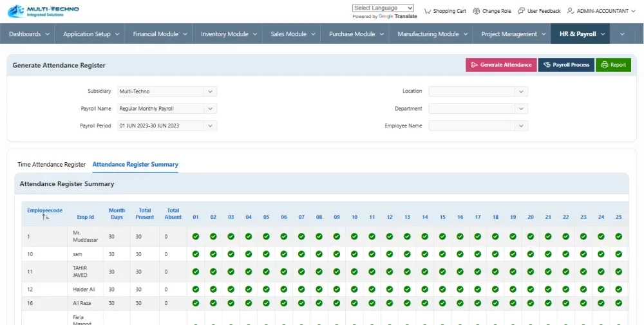Click the Generate Attendance button

tap(501, 65)
